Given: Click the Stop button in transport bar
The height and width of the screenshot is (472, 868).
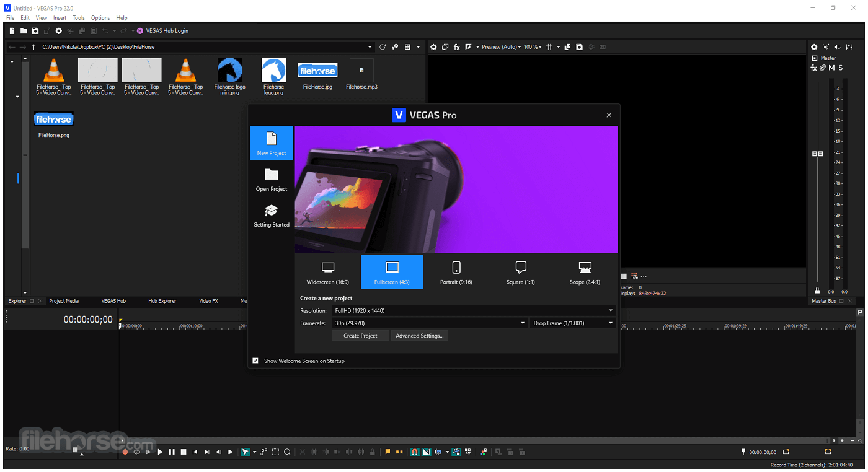Looking at the screenshot, I should 184,452.
